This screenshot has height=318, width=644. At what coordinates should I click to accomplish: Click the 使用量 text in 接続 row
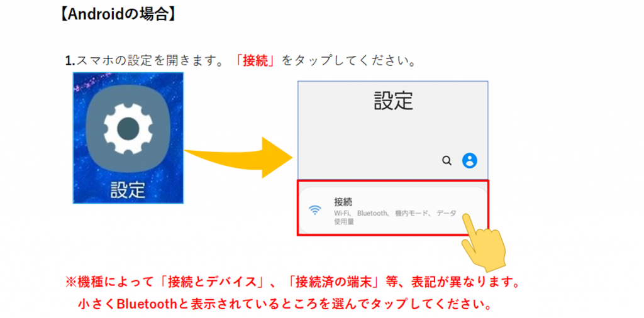coord(344,222)
